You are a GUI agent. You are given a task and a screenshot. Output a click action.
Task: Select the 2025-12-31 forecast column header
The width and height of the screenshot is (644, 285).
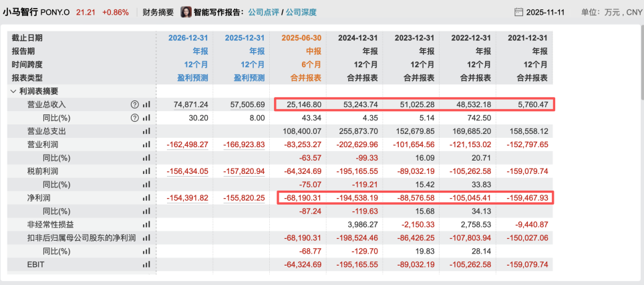click(245, 38)
